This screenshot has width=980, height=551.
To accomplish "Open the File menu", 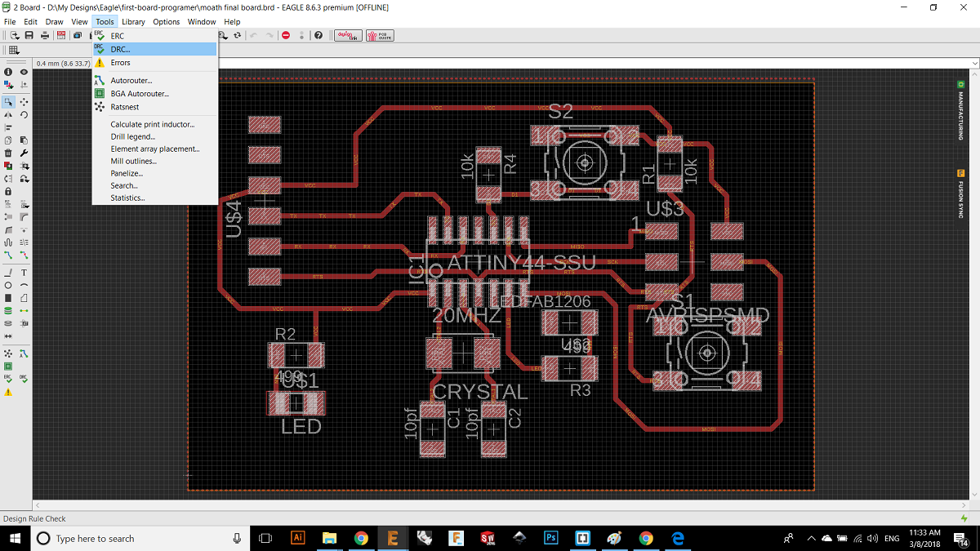I will (10, 22).
